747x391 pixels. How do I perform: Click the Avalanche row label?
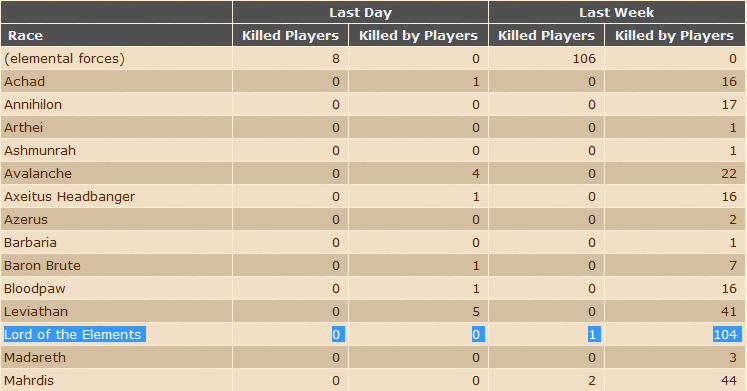point(38,173)
